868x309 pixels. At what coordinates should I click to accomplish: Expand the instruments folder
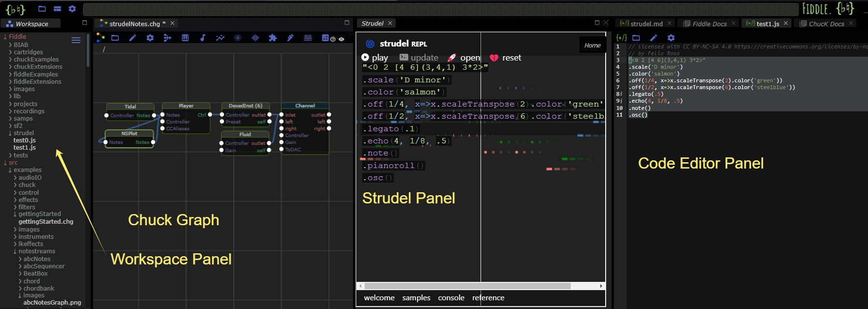pyautogui.click(x=16, y=237)
